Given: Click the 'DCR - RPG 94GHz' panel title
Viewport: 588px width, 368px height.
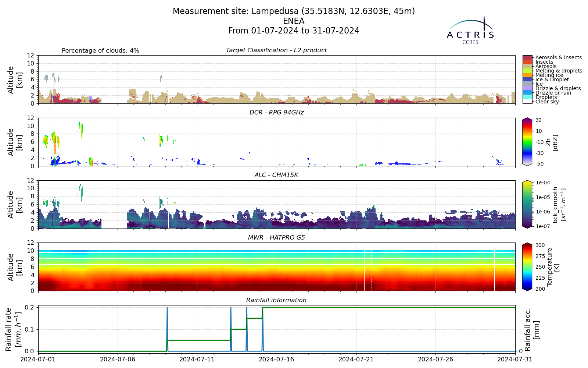Looking at the screenshot, I should pyautogui.click(x=276, y=113).
